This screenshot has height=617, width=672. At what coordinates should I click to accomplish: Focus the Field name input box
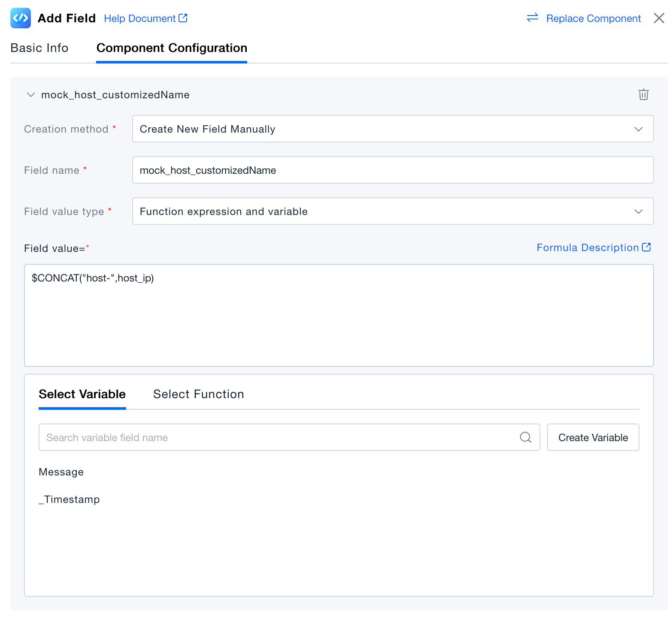point(393,170)
